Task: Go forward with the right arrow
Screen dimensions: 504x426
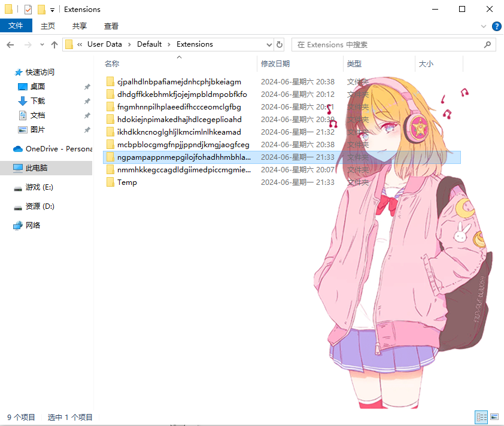Action: (x=28, y=45)
